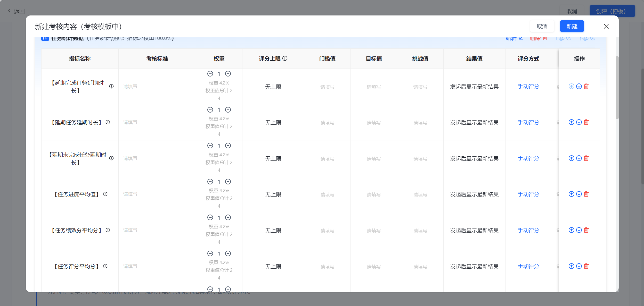Image resolution: width=644 pixels, height=306 pixels.
Task: Show info tooltip for 延期完成任务延期时长
Action: (111, 87)
